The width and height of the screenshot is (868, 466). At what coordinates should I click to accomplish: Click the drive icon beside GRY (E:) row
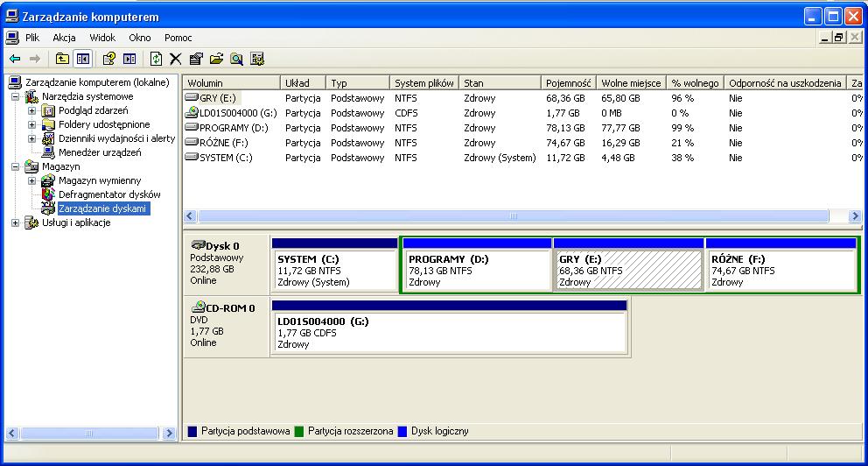click(192, 97)
